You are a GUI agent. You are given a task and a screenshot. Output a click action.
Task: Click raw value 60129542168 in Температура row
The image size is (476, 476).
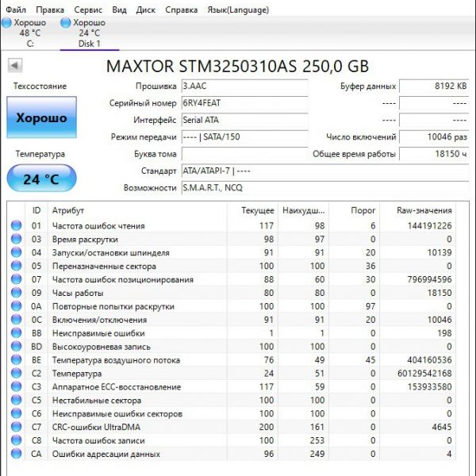(x=424, y=374)
